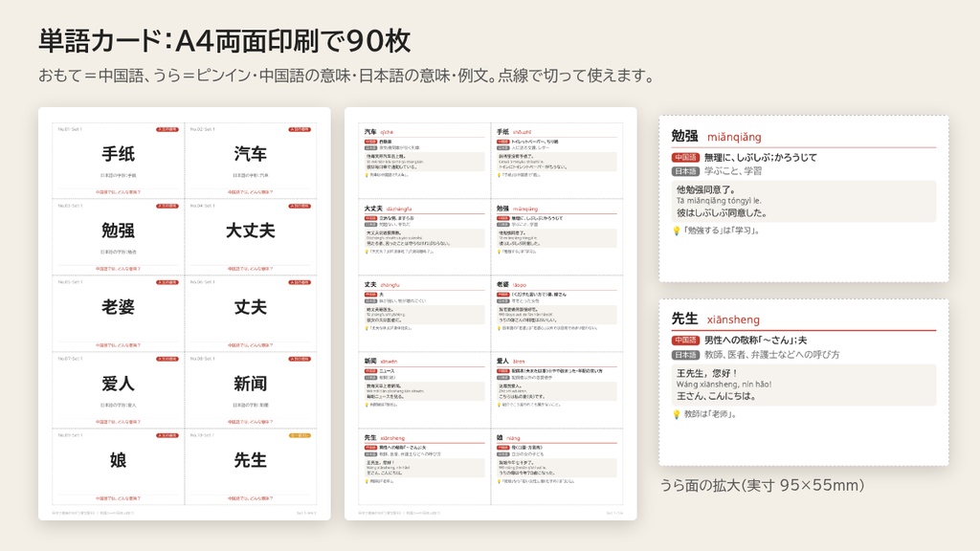Click the tip text 教師は「老师」。
Image resolution: width=980 pixels, height=551 pixels.
pyautogui.click(x=709, y=414)
